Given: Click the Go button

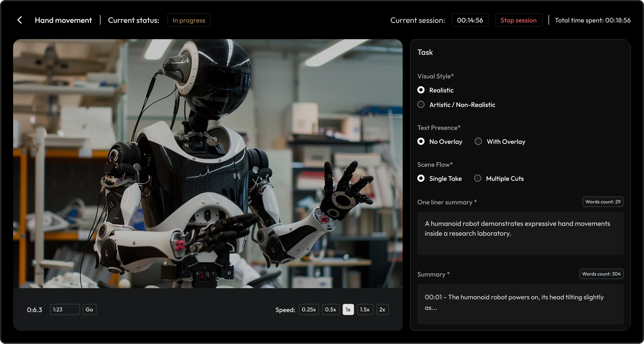Looking at the screenshot, I should (x=89, y=309).
